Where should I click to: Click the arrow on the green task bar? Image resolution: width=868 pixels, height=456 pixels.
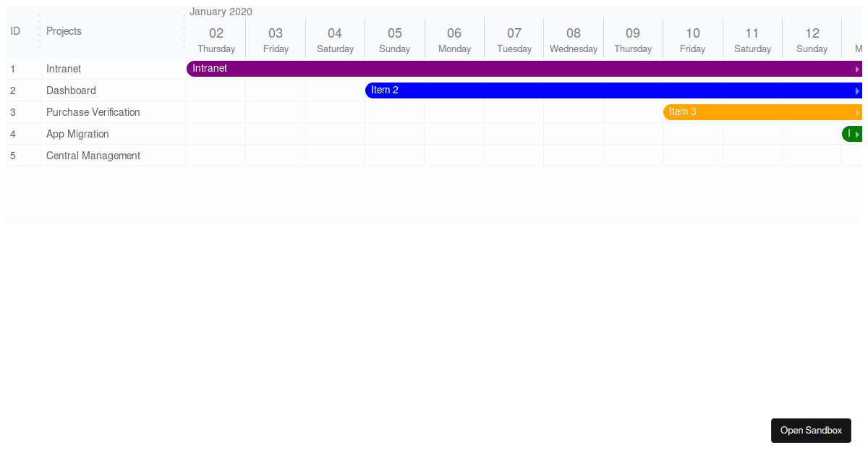click(857, 135)
